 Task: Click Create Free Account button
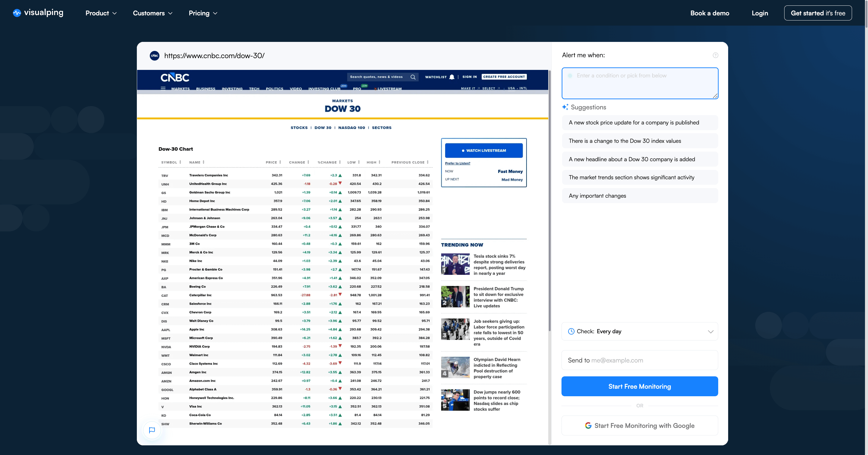coord(504,77)
